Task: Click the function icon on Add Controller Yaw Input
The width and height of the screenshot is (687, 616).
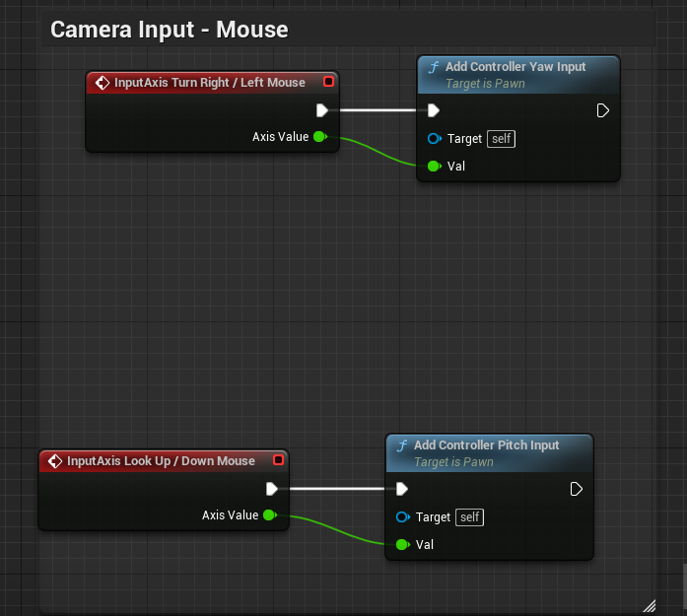Action: [433, 67]
